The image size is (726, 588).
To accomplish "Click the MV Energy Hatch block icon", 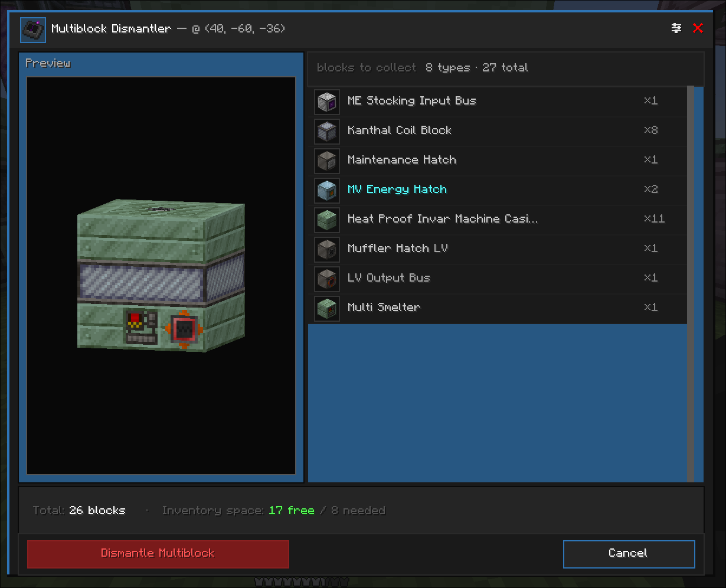I will click(327, 190).
